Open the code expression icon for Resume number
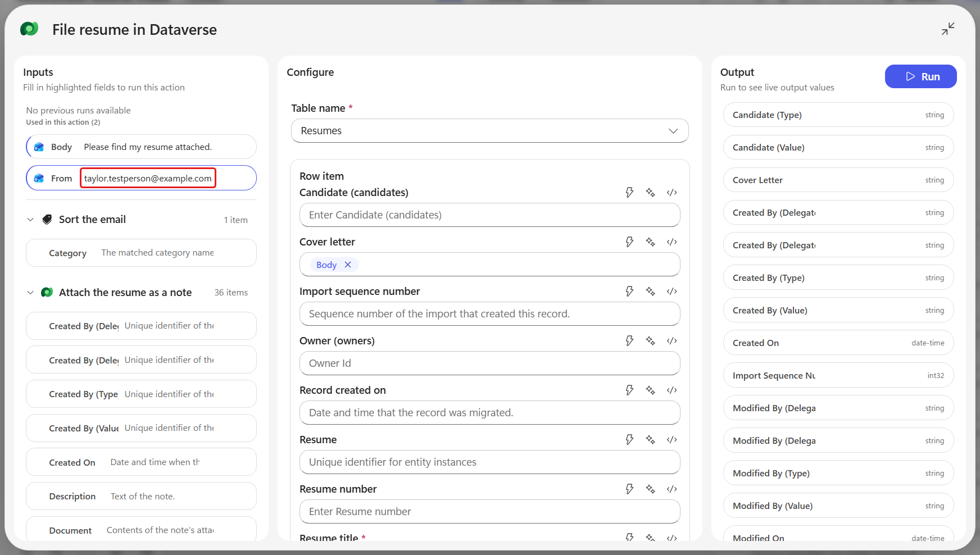The height and width of the screenshot is (555, 980). 672,489
